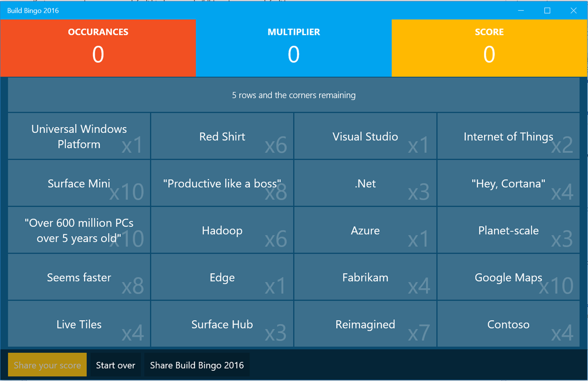This screenshot has height=381, width=588.
Task: Maximize the Build Bingo 2016 window
Action: coord(547,10)
